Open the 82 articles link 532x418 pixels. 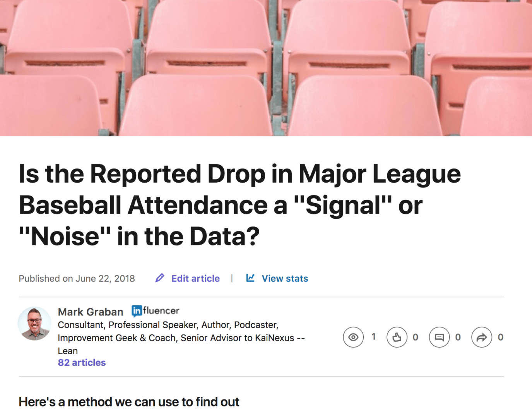(82, 363)
